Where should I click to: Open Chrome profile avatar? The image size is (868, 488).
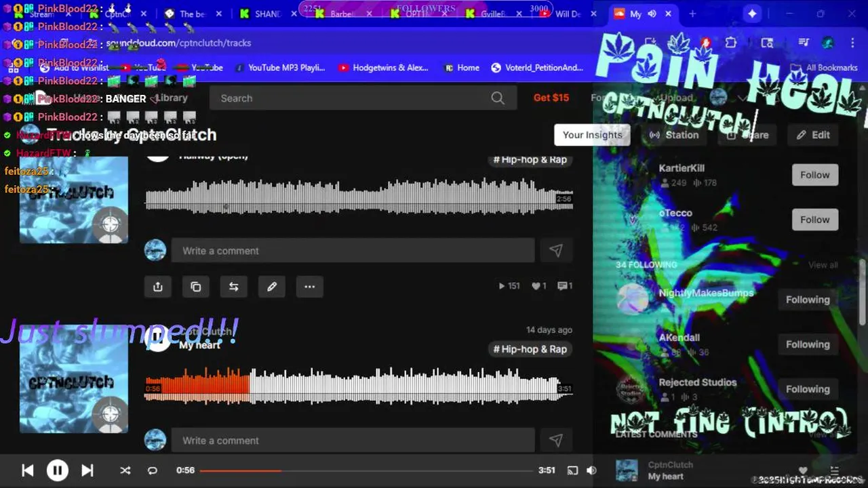[x=828, y=43]
